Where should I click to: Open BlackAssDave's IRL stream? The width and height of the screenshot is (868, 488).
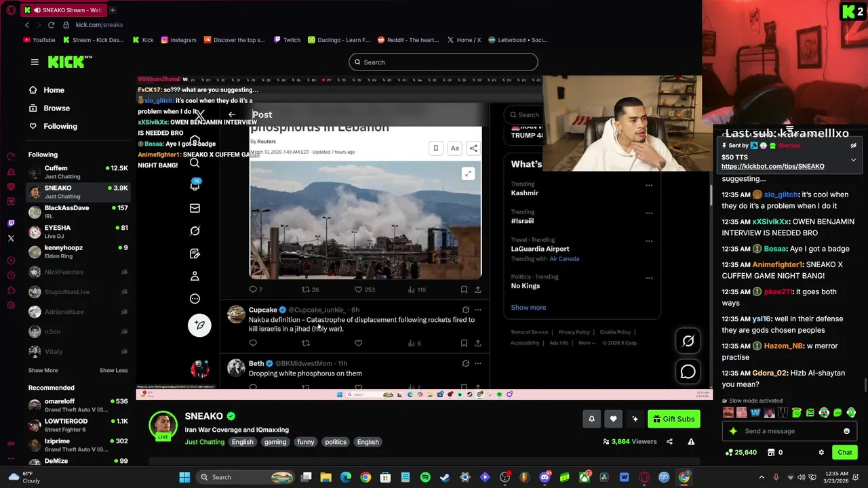point(78,211)
